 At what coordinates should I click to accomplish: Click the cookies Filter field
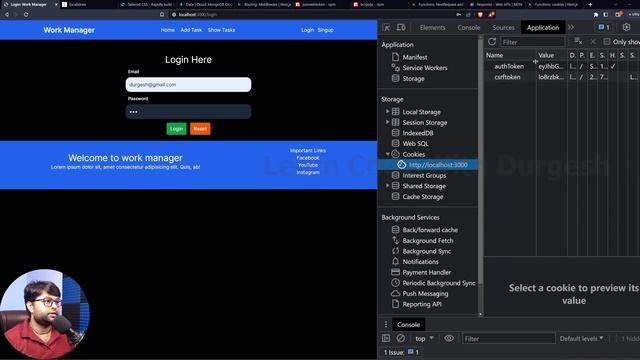click(x=532, y=42)
